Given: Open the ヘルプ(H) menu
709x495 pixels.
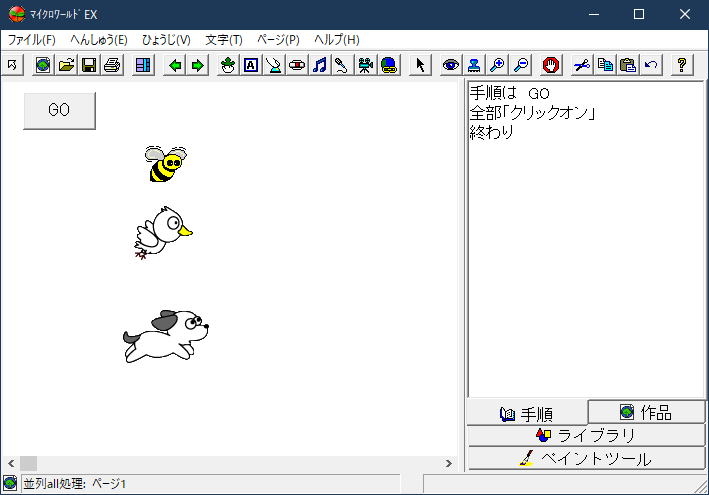Looking at the screenshot, I should pos(337,40).
